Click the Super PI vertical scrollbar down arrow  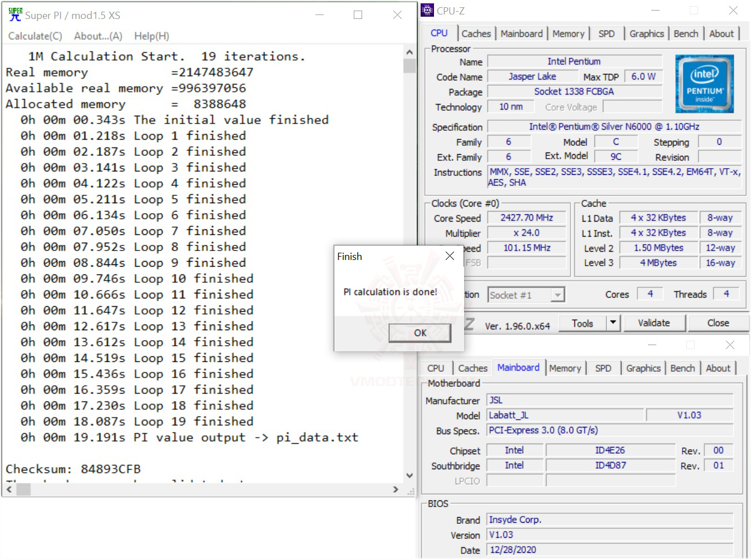pos(409,476)
